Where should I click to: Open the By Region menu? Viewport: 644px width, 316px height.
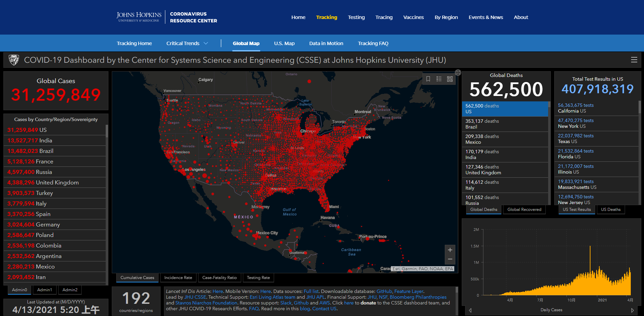tap(446, 17)
